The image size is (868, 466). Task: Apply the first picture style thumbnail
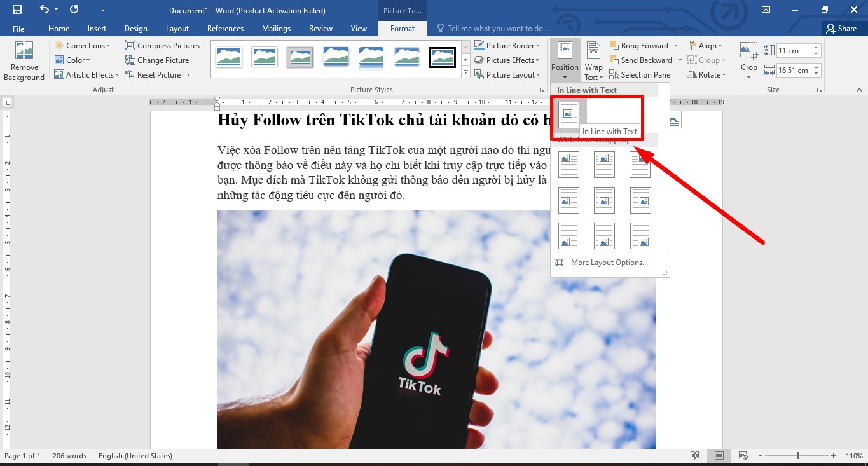(228, 57)
